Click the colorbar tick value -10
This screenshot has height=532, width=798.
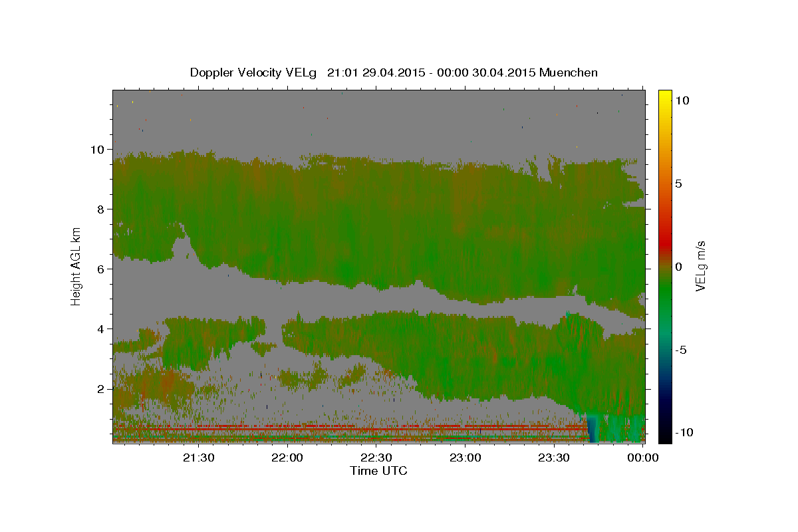click(686, 432)
